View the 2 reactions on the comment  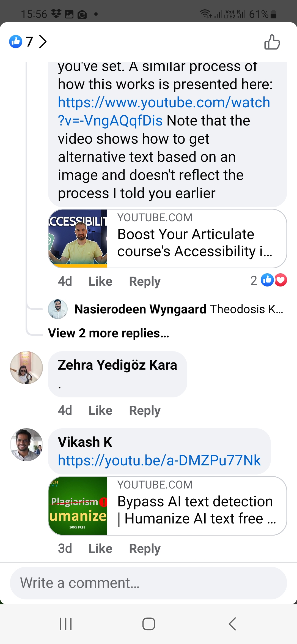pos(268,280)
